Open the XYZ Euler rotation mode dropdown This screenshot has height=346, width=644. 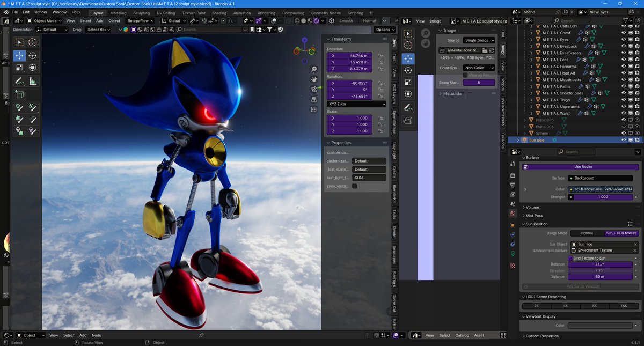(356, 104)
